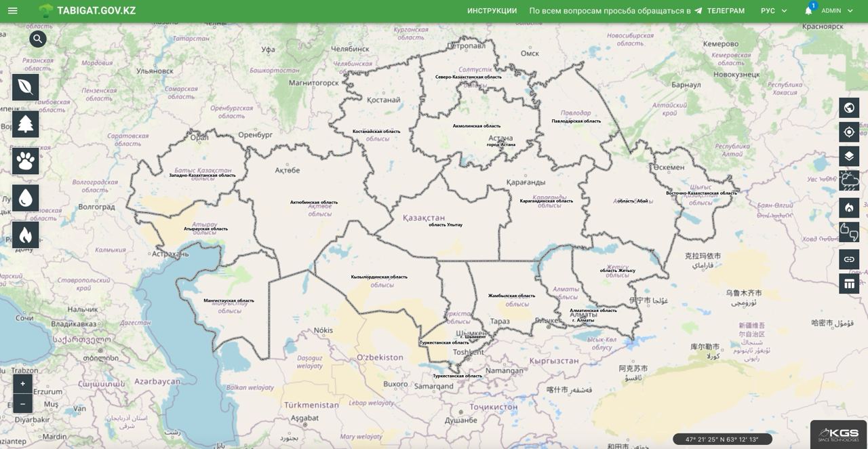Click the ТЕЛЕГРАМ link
Image resolution: width=868 pixels, height=449 pixels.
coord(719,11)
